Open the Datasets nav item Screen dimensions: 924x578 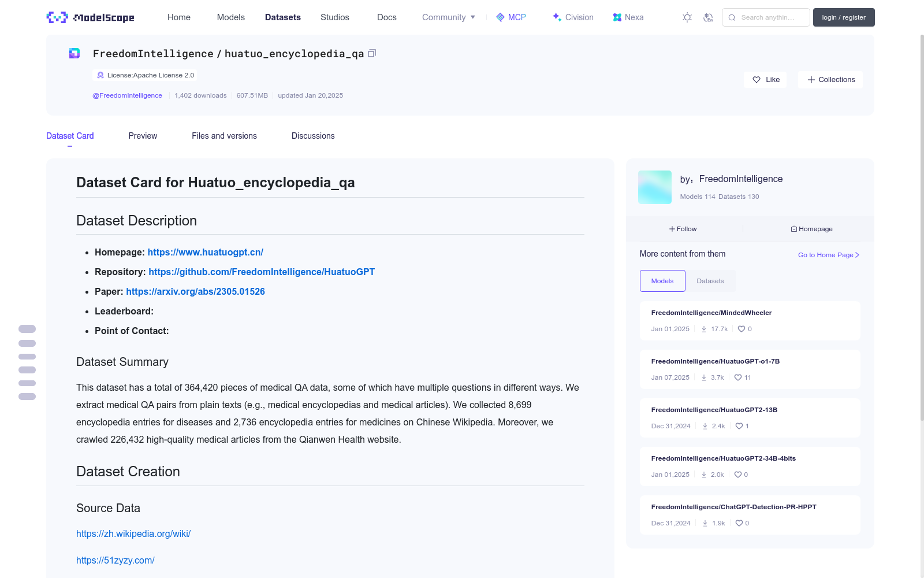pos(283,17)
